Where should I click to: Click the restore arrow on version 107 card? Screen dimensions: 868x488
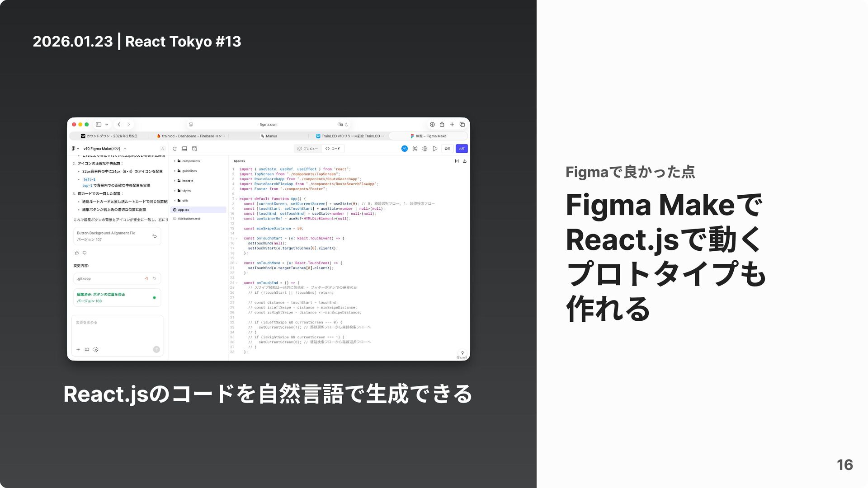point(155,236)
